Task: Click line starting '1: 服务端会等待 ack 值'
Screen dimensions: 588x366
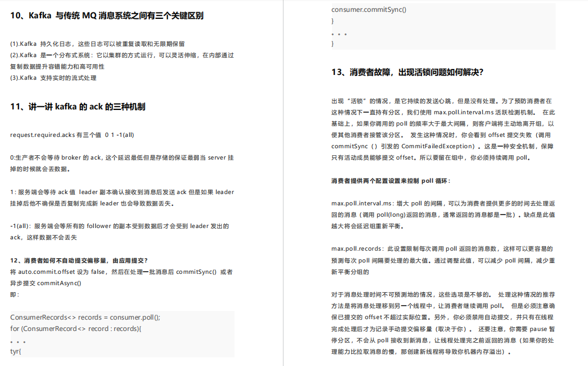Action: (122, 192)
